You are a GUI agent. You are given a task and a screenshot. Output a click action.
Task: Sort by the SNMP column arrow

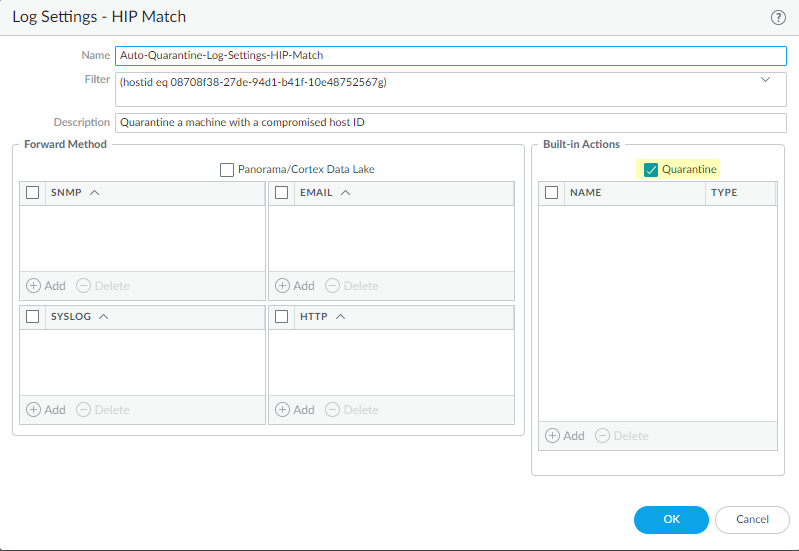click(x=95, y=192)
